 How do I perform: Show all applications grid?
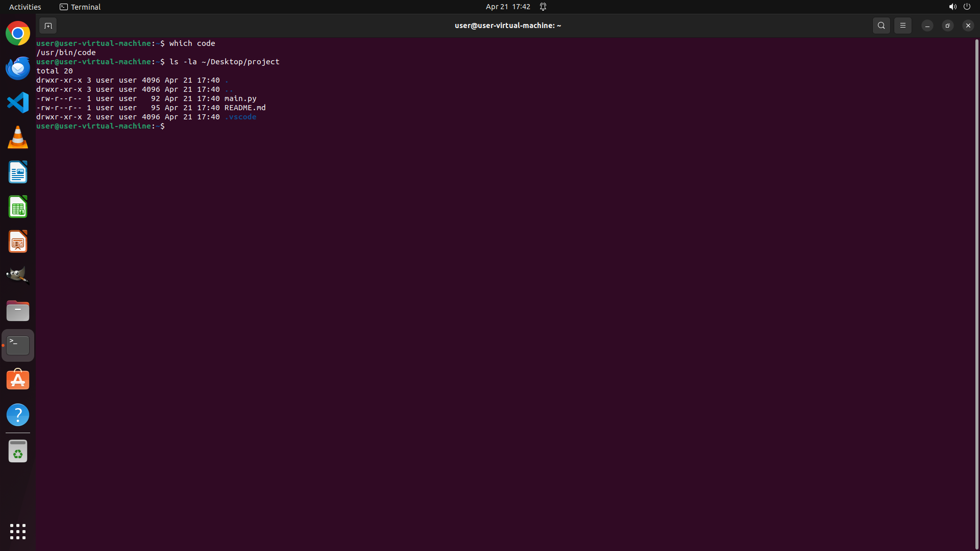[18, 532]
